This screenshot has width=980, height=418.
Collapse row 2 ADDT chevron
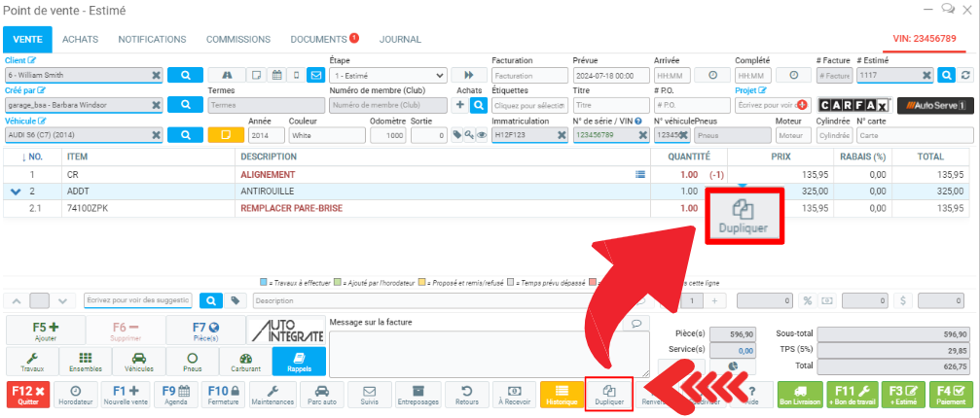(16, 192)
